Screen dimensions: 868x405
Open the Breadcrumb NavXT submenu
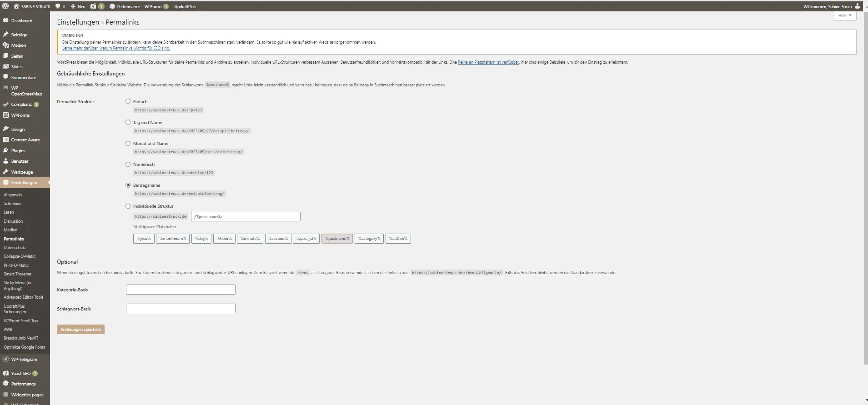(x=21, y=338)
